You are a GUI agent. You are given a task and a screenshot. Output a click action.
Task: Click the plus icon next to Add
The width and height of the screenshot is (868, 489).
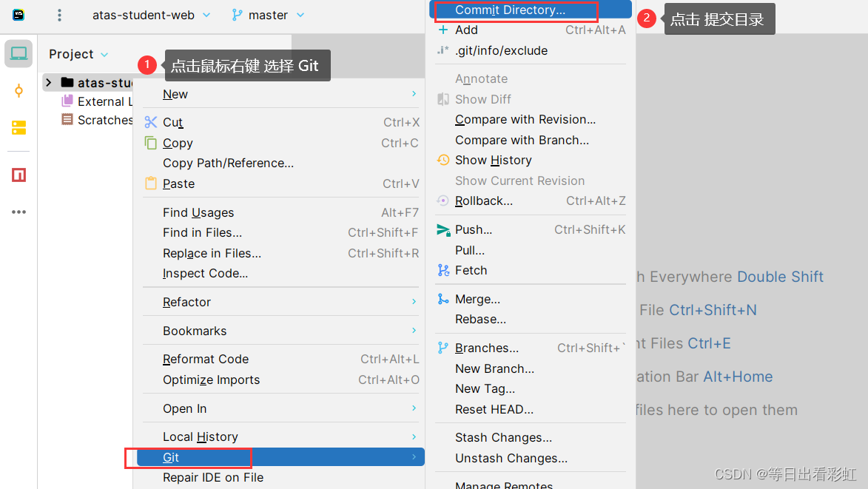(443, 30)
